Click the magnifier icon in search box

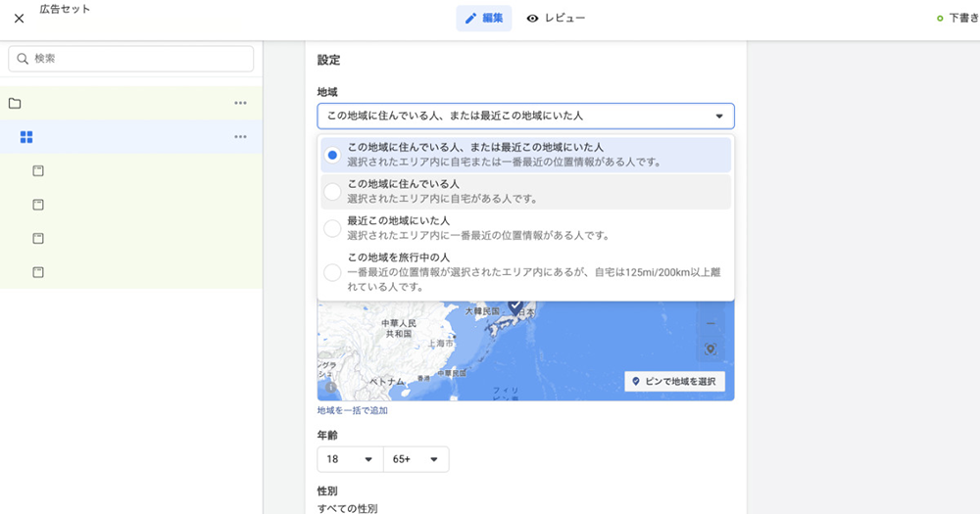click(x=23, y=59)
